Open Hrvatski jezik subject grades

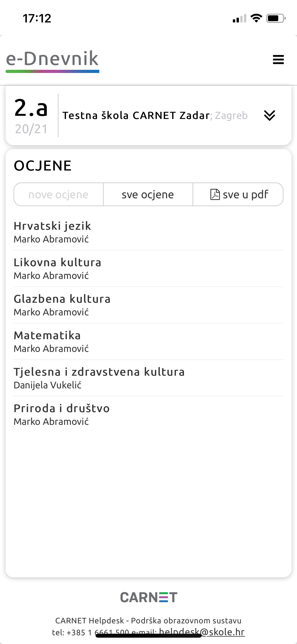52,232
